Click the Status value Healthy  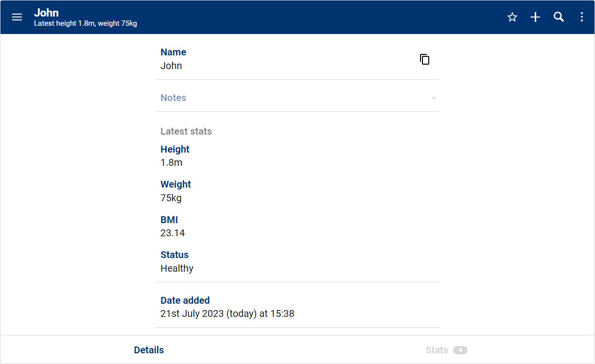177,268
